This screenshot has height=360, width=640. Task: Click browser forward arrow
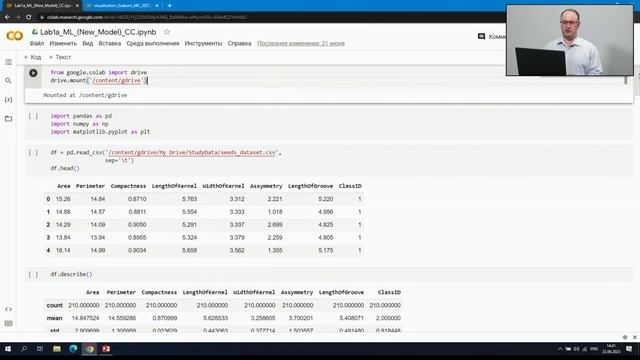[x=18, y=17]
